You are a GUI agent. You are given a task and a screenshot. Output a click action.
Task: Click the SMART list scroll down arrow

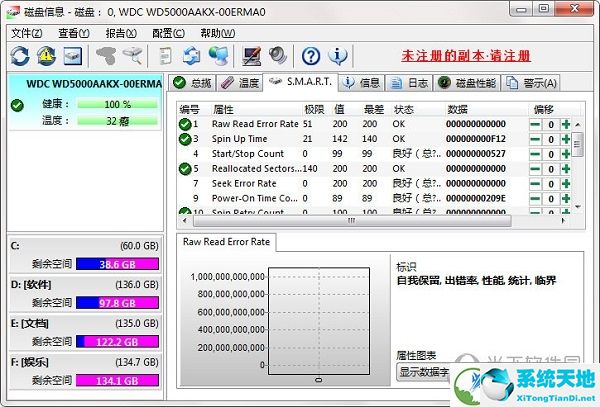[x=578, y=207]
